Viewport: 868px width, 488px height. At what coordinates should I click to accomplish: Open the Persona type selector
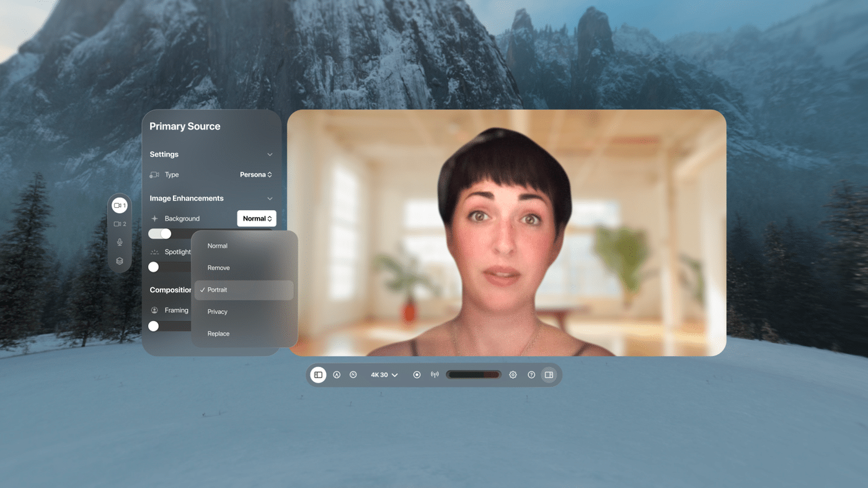[x=256, y=175]
